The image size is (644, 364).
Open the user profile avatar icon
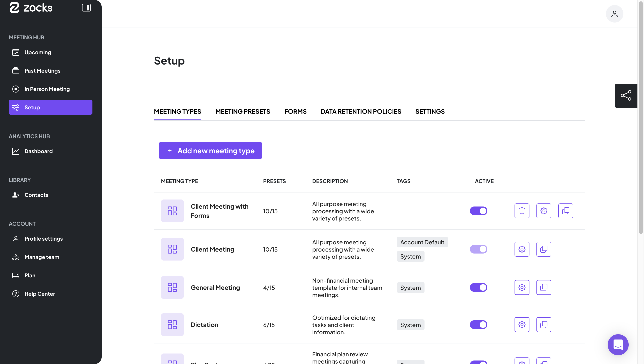[x=614, y=14]
